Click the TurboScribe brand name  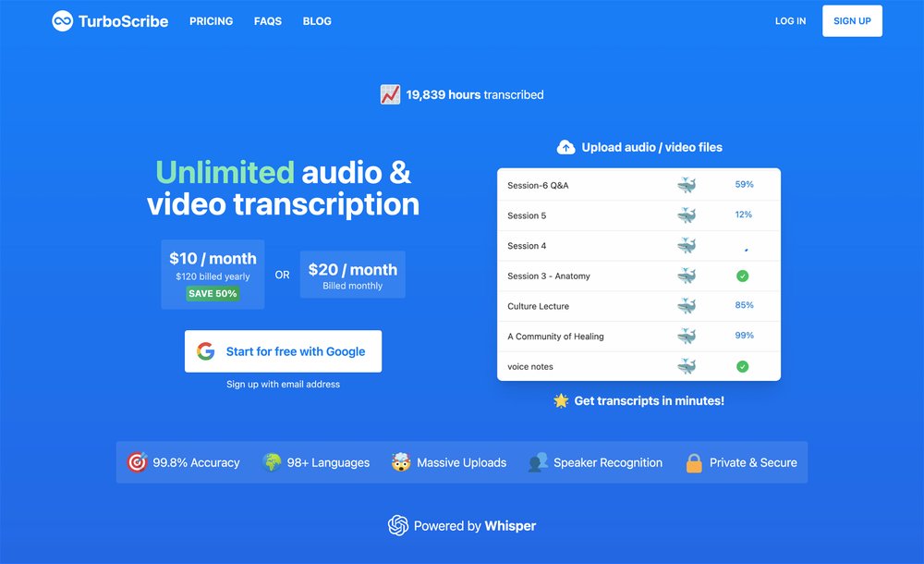[123, 21]
